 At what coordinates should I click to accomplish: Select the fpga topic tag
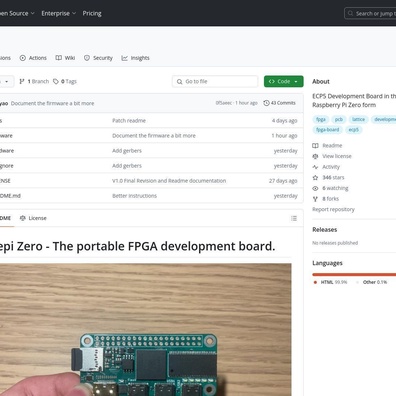[321, 119]
